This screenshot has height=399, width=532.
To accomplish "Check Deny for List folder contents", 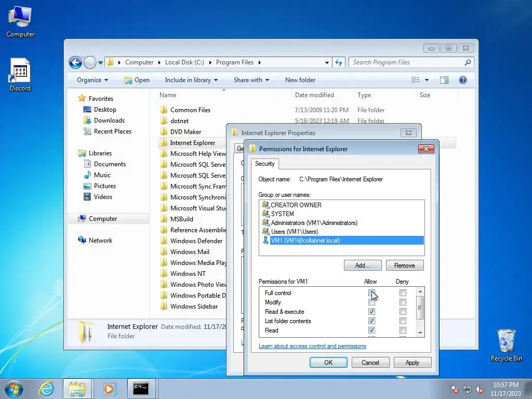I will (403, 321).
